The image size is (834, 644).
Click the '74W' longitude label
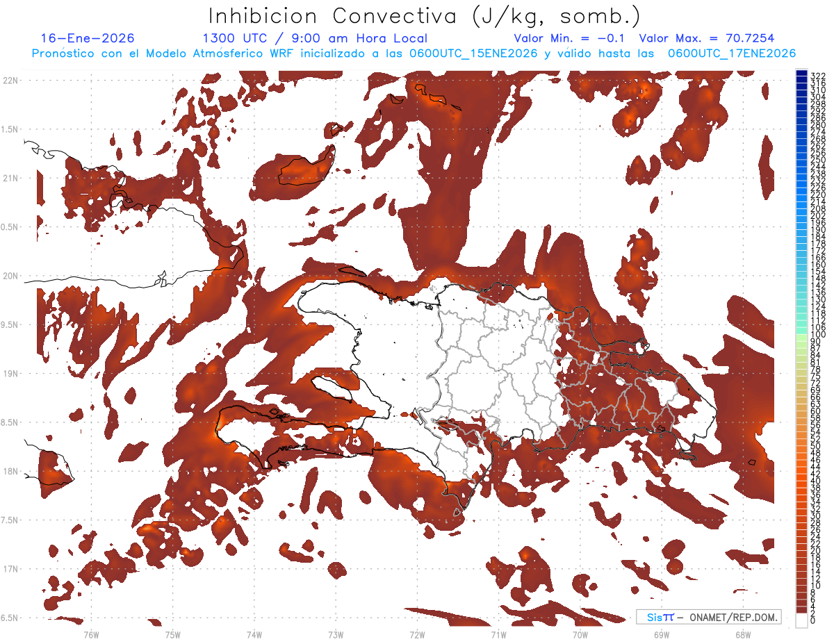point(254,634)
